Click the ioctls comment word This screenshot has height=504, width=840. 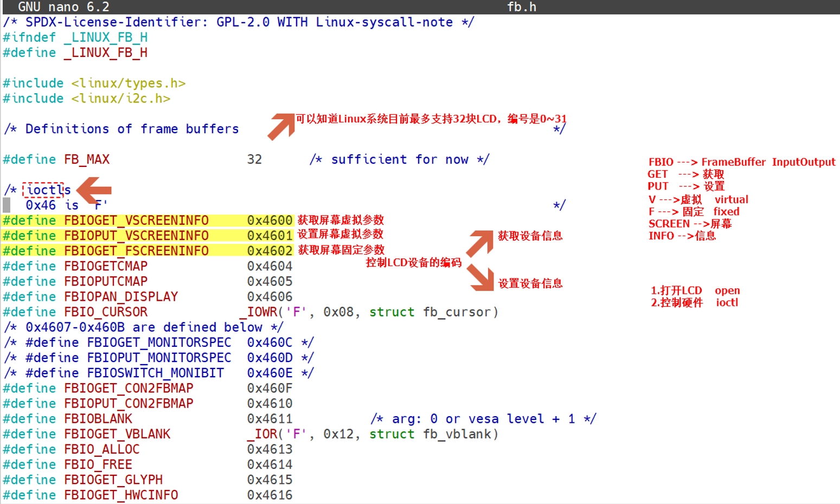coord(49,190)
